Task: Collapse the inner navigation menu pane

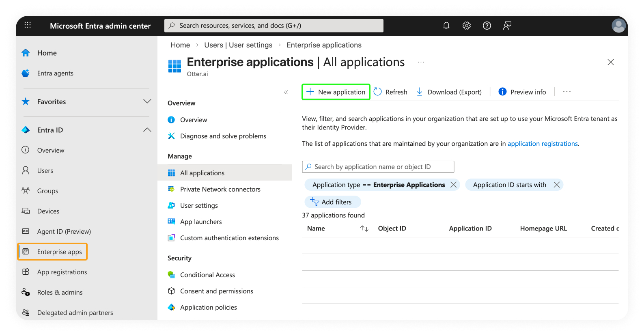Action: pos(286,93)
